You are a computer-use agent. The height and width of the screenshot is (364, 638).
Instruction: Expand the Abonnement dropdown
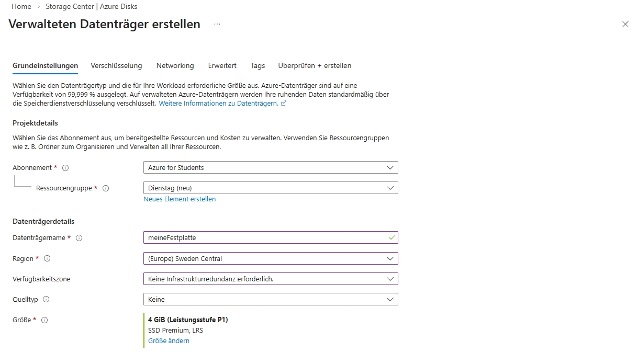[270, 167]
